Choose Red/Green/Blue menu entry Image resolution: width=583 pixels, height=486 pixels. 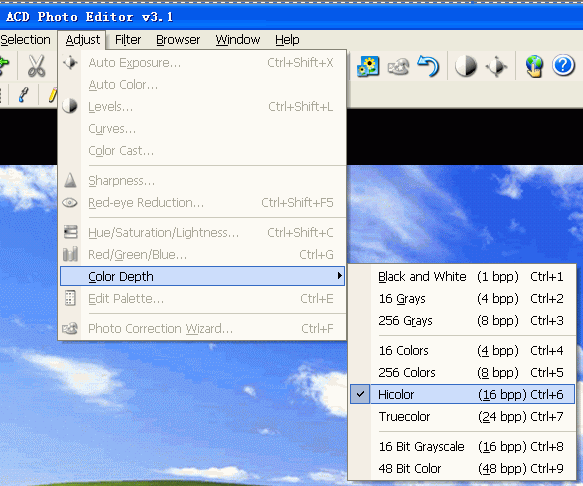pos(203,254)
